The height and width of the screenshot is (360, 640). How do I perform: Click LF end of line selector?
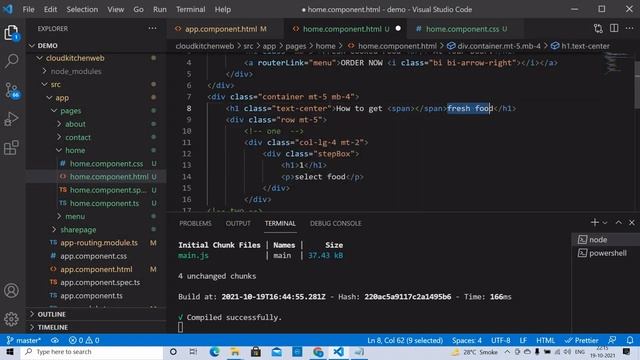coord(523,340)
